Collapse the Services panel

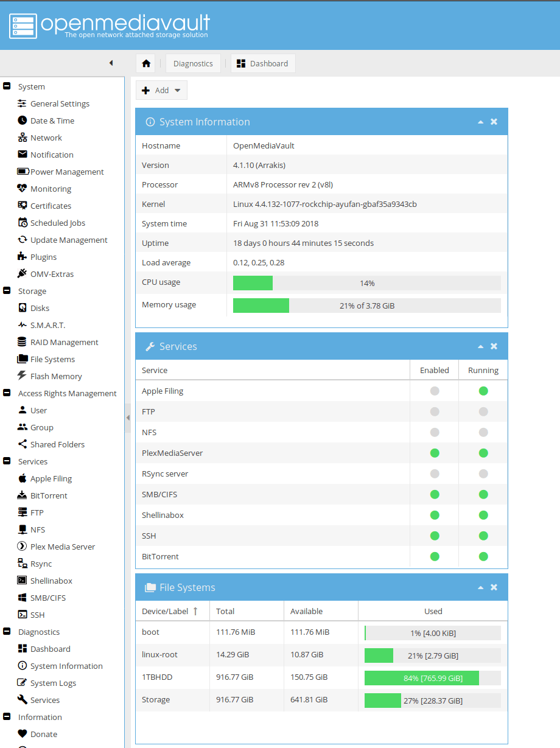click(x=480, y=345)
